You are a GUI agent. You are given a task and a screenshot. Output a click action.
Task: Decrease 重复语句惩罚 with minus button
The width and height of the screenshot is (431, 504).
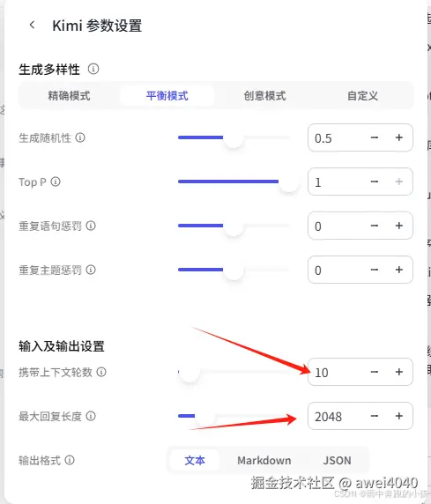click(375, 226)
